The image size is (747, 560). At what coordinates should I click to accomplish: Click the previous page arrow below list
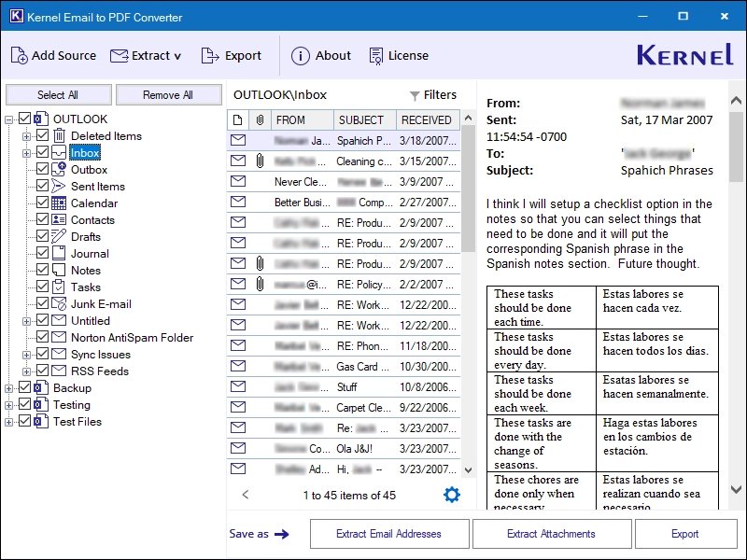pyautogui.click(x=246, y=495)
